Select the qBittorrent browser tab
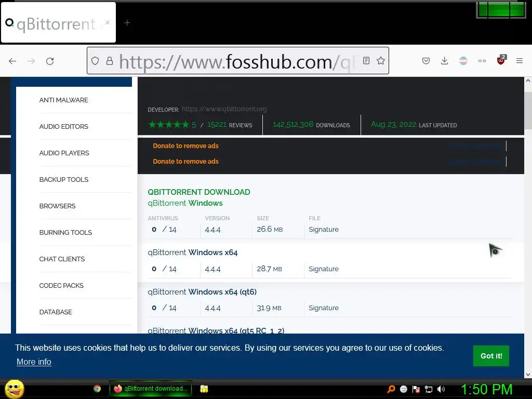The height and width of the screenshot is (399, 532). coord(58,23)
